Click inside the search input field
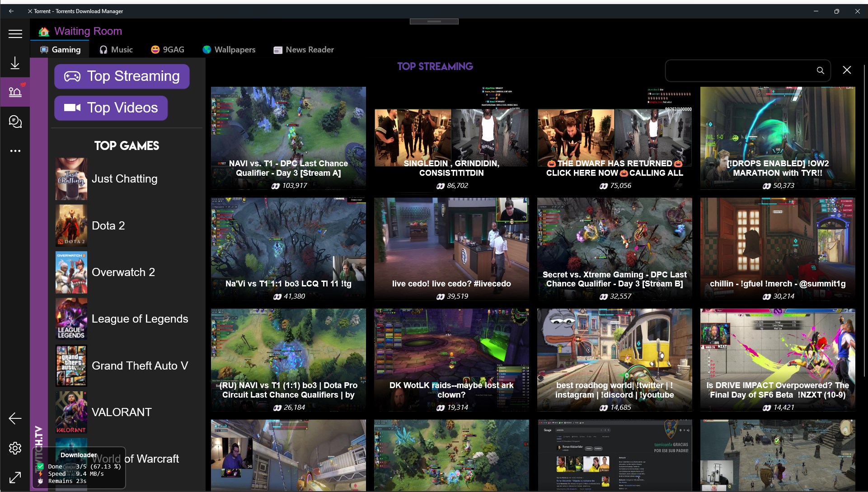Viewport: 868px width, 492px height. click(741, 70)
